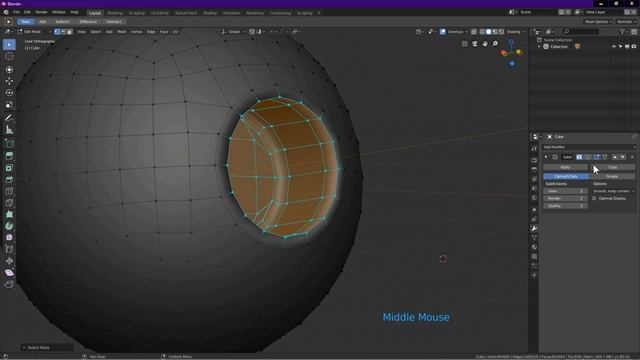Click the modifier Copy button
Screen dimensions: 640x360
click(613, 167)
